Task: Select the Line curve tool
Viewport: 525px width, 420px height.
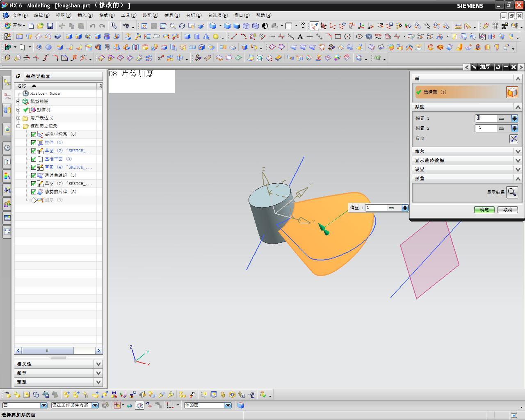Action: [x=234, y=37]
